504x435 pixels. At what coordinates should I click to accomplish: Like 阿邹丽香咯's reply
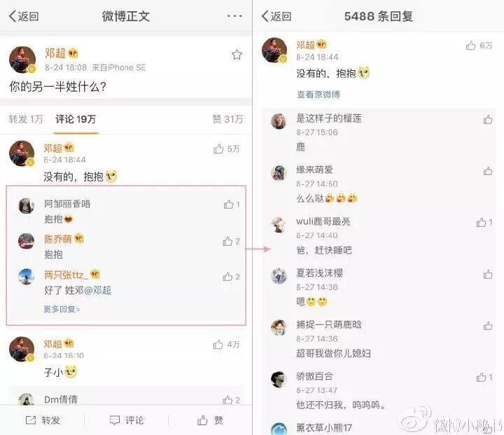coord(228,205)
